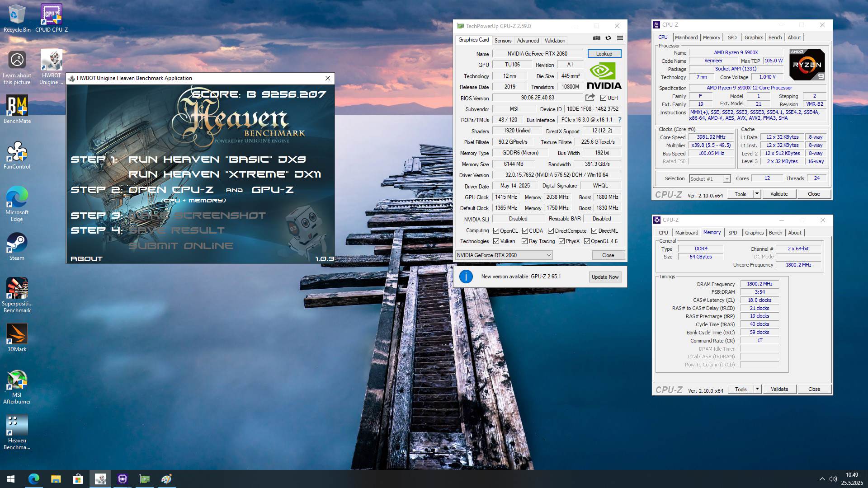
Task: Open Mainboard tab in top CPU-Z window
Action: (x=686, y=38)
